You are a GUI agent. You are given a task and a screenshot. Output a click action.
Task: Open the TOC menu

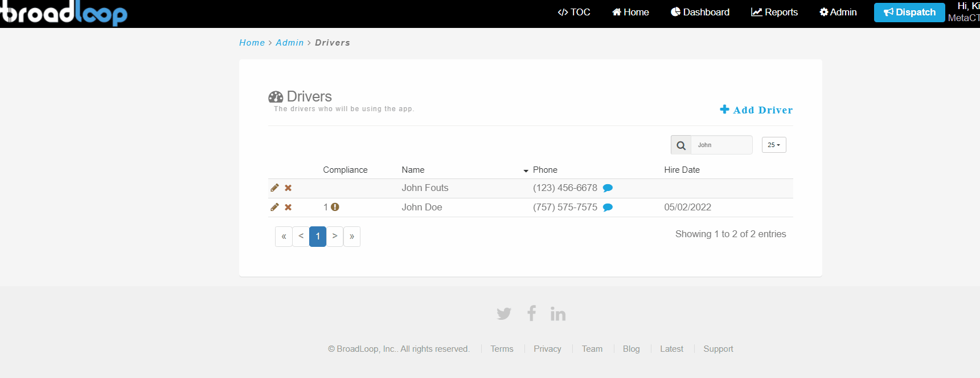[x=574, y=12]
